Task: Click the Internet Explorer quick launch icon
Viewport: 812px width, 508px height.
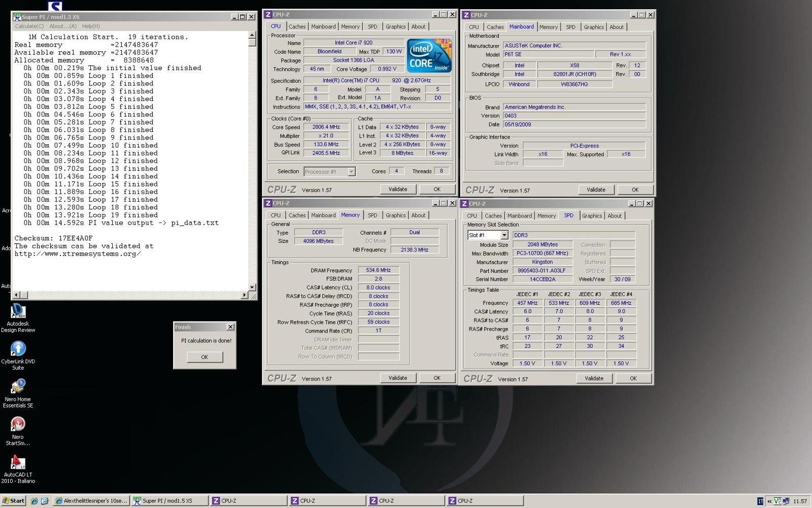Action: [35, 501]
